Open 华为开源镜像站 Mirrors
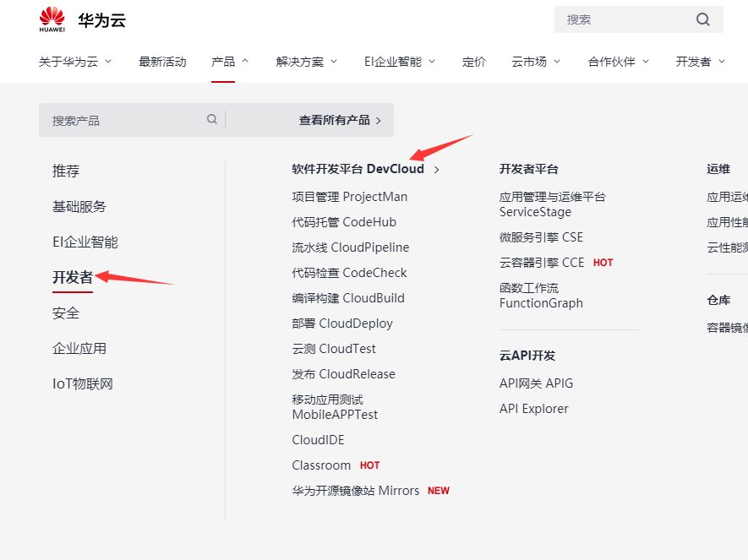Viewport: 748px width, 560px height. 355,491
